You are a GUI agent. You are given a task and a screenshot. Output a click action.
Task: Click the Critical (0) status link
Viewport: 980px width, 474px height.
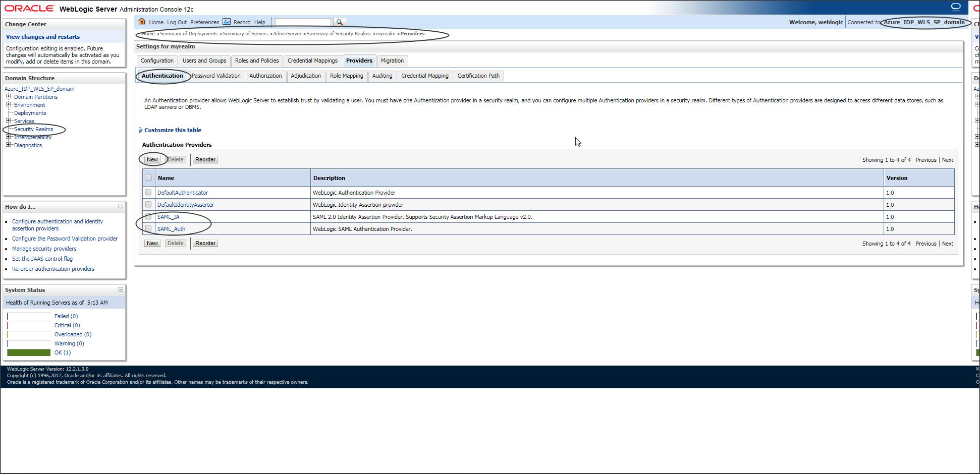(x=67, y=325)
